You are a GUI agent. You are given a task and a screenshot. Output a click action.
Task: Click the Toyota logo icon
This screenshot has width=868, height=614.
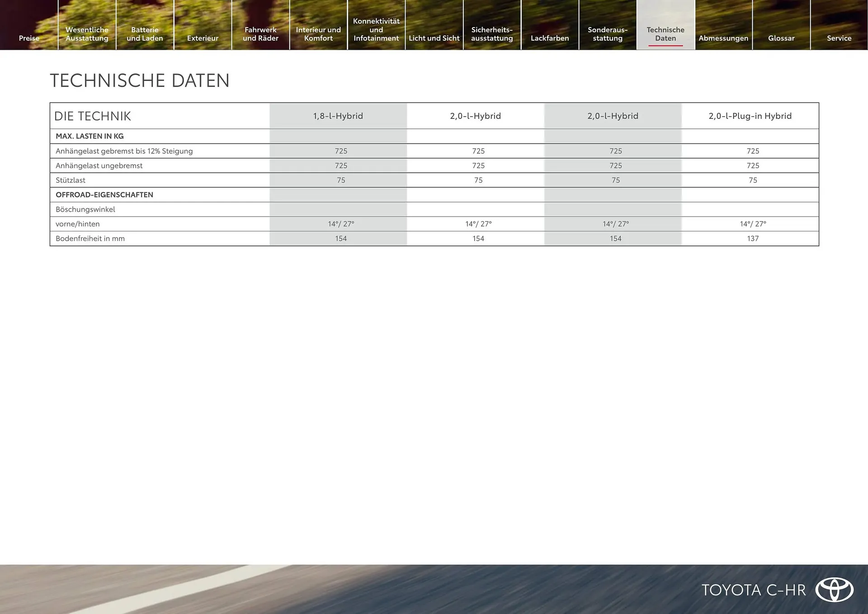[x=834, y=590]
